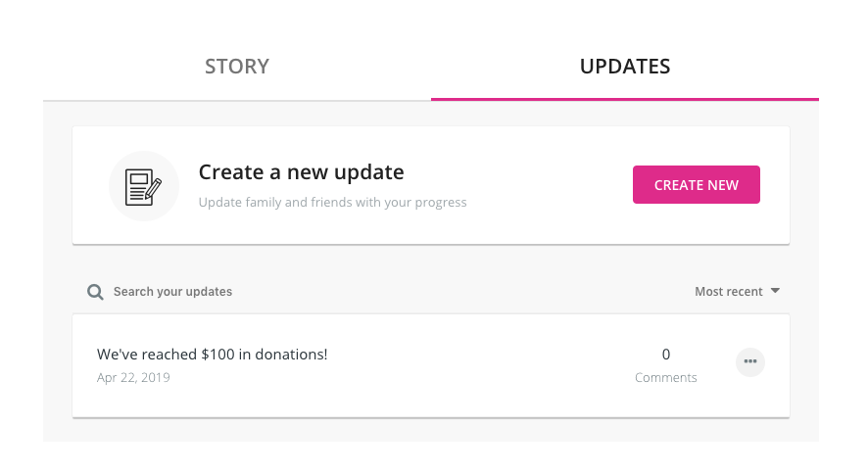Click the magnifying glass search icon
The height and width of the screenshot is (475, 868).
[95, 292]
